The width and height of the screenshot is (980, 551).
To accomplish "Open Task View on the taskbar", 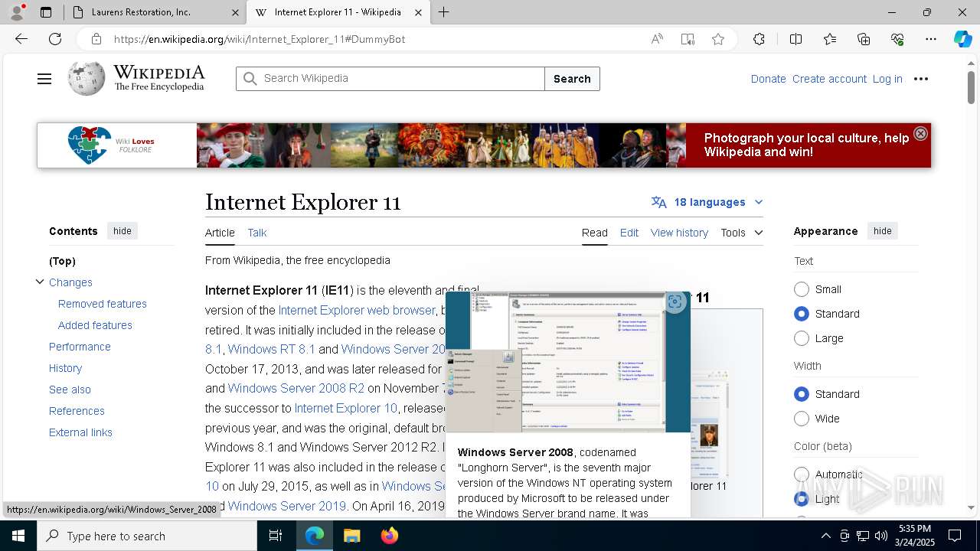I will tap(276, 536).
